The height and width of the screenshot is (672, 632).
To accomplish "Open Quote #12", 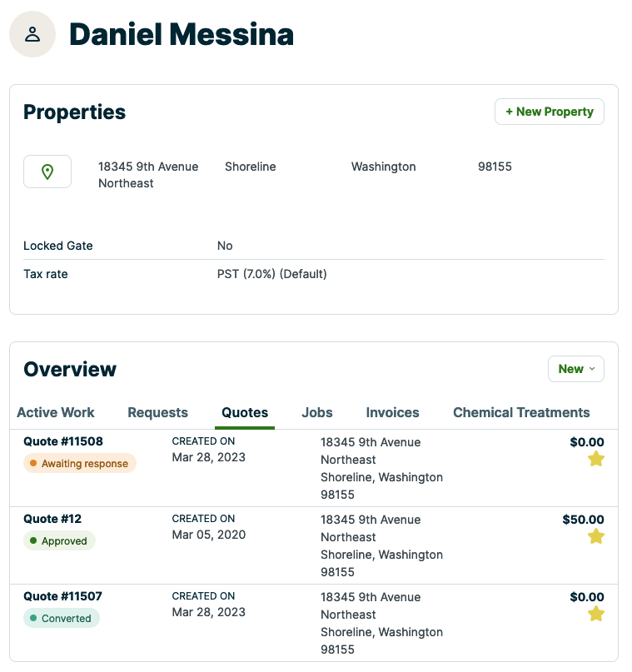I will point(52,519).
